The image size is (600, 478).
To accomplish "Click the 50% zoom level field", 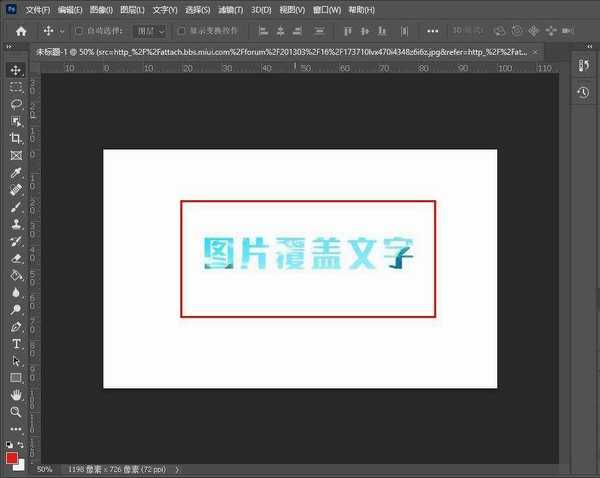I will [x=45, y=469].
